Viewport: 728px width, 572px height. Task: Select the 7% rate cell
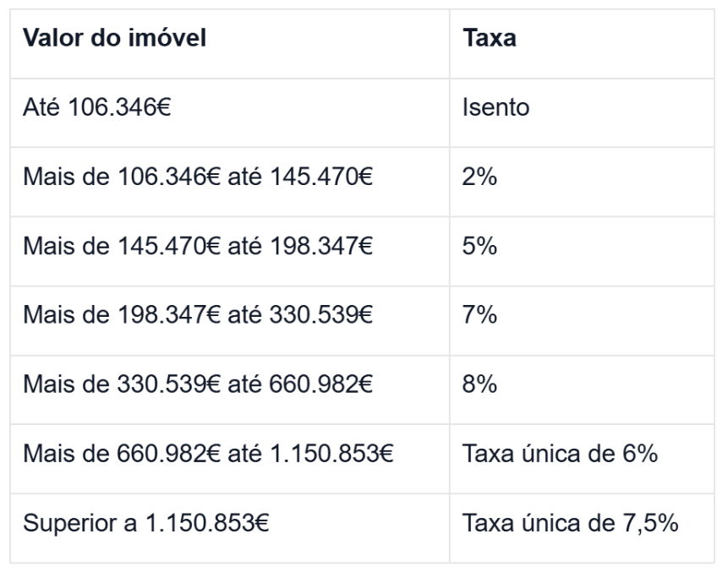point(582,320)
